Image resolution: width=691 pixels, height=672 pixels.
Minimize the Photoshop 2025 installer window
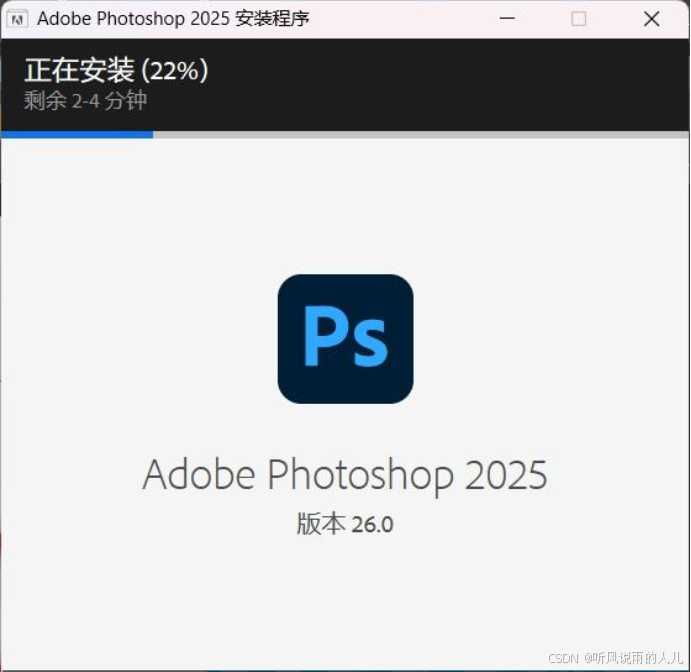tap(507, 19)
